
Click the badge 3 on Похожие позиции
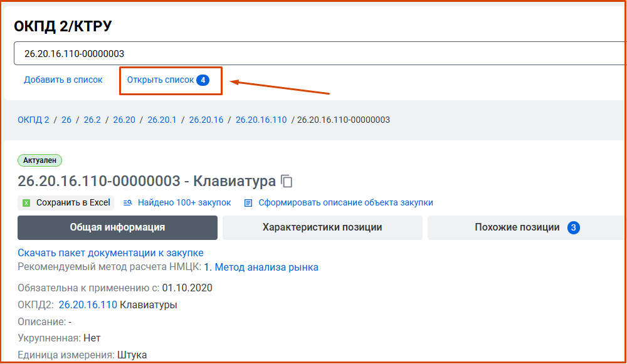573,227
